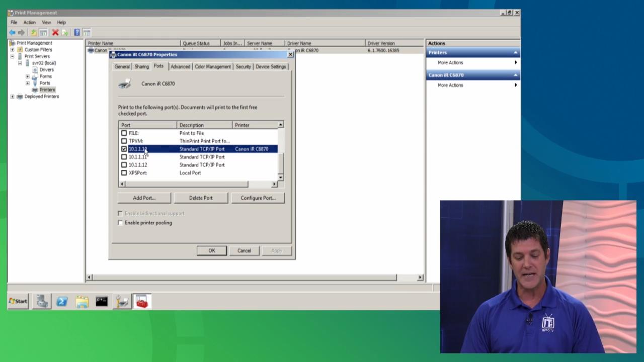Switch to the General tab
644x362 pixels.
pos(122,66)
